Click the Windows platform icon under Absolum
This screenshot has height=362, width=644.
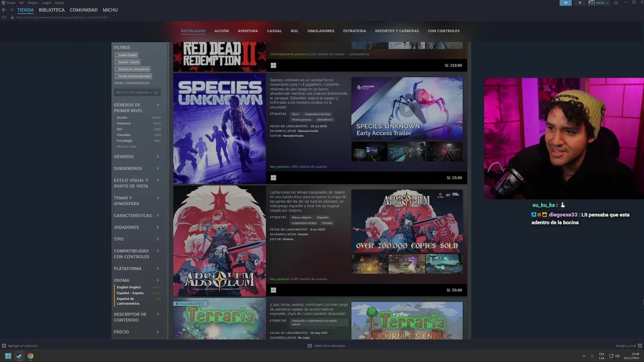273,290
